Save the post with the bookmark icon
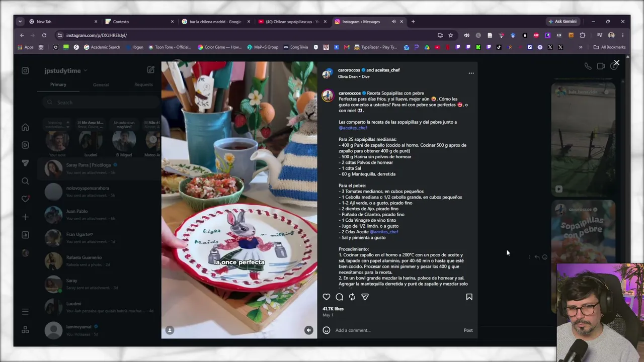The height and width of the screenshot is (362, 644). coord(469,297)
